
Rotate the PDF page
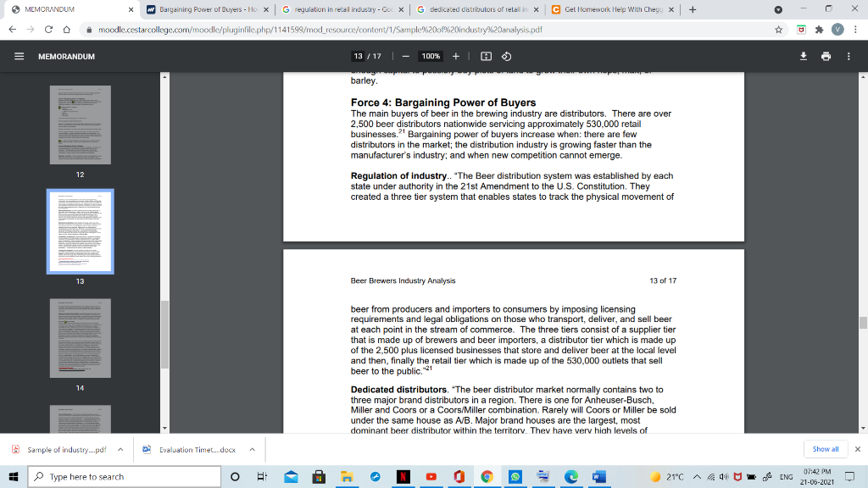509,56
